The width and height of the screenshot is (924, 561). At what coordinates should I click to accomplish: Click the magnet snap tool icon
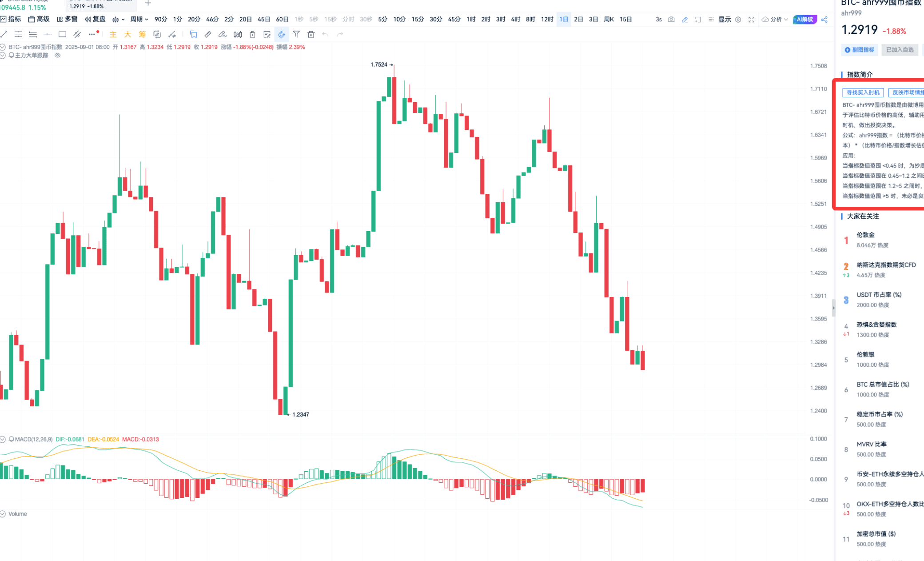click(x=282, y=34)
